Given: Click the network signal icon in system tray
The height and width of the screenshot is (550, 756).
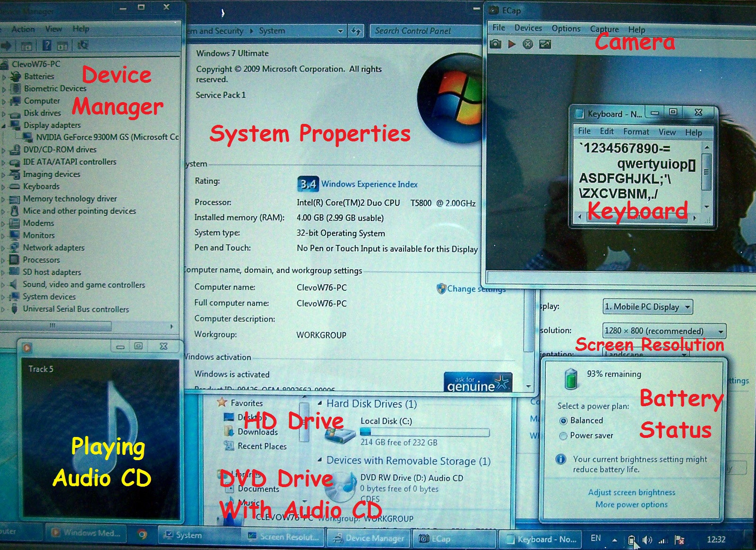Looking at the screenshot, I should click(663, 540).
